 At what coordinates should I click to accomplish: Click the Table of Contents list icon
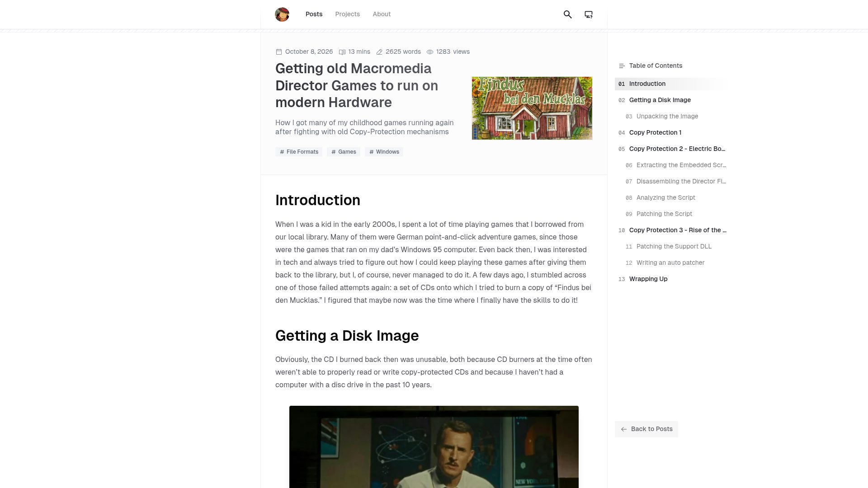622,66
